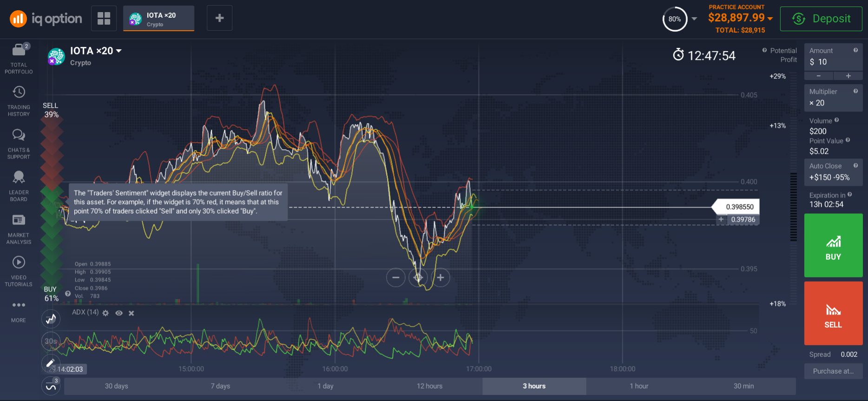
Task: Click the TOTAL: $28,915 text
Action: click(740, 30)
